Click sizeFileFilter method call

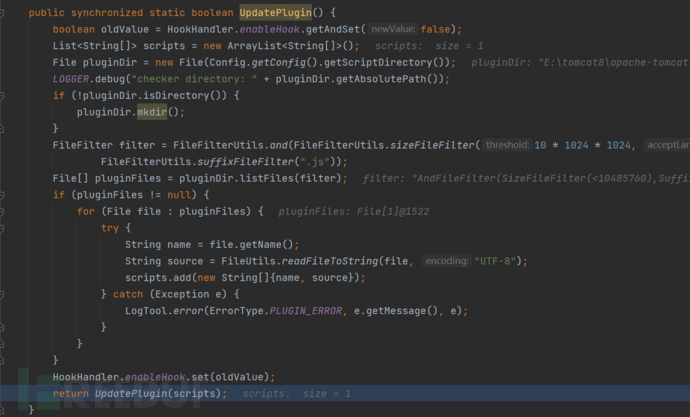click(432, 145)
